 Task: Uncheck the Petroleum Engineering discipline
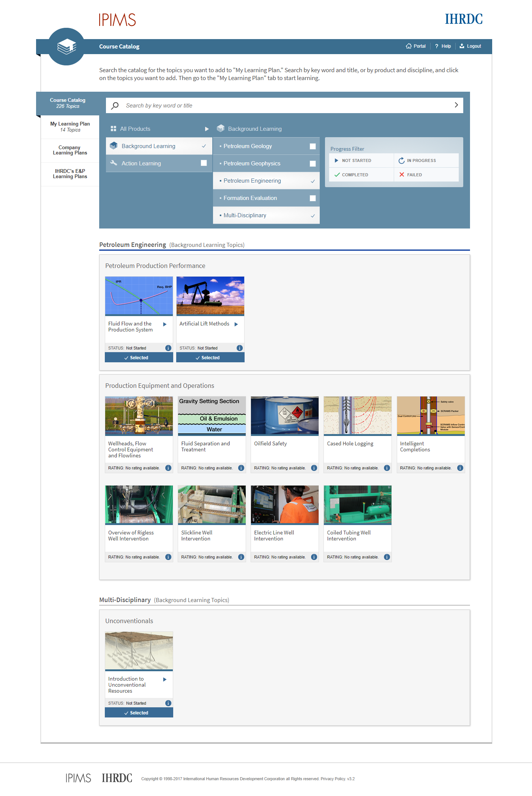(313, 181)
